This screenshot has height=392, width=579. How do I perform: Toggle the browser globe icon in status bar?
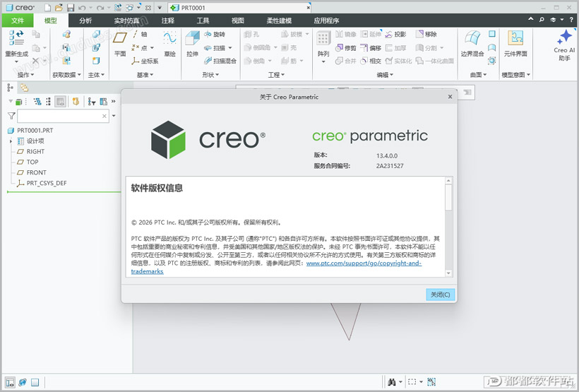(x=23, y=382)
